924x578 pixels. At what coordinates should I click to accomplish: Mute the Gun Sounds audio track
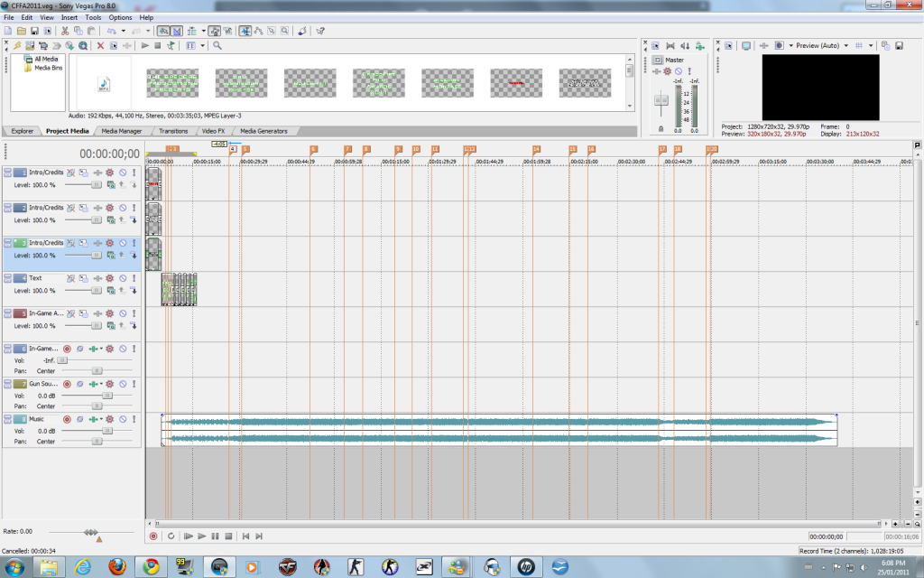122,384
